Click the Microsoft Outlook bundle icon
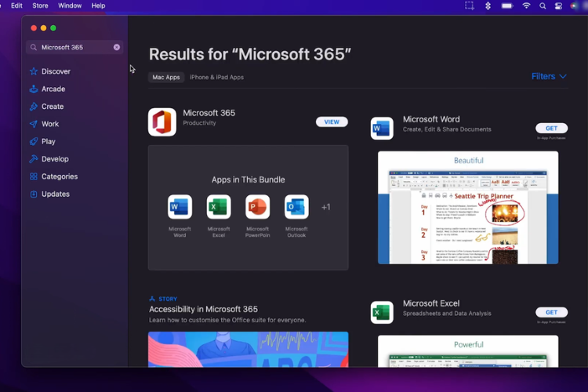588x392 pixels. (296, 207)
